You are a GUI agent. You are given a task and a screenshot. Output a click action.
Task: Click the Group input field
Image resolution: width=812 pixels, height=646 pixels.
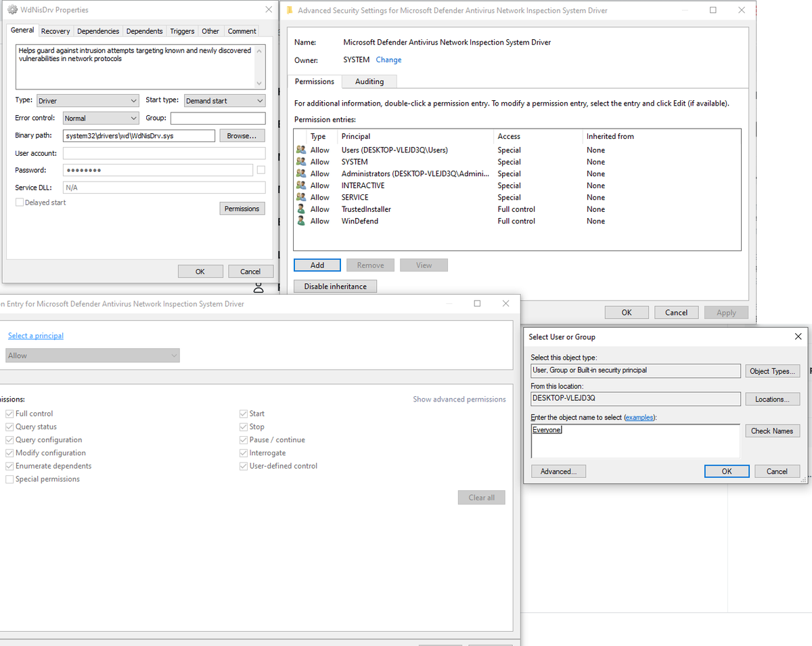(218, 118)
